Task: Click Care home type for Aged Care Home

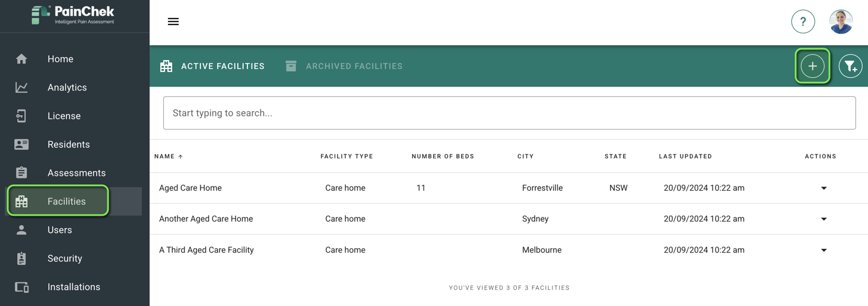Action: click(345, 188)
